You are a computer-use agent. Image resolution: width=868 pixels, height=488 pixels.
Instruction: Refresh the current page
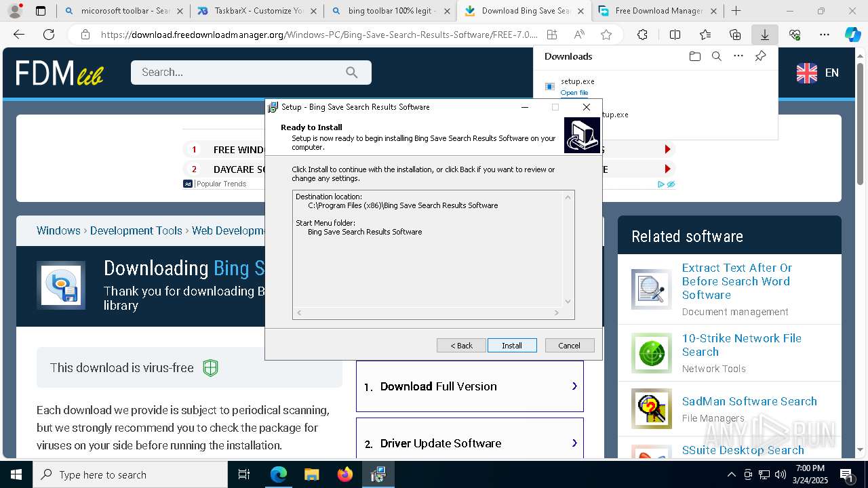coord(49,35)
